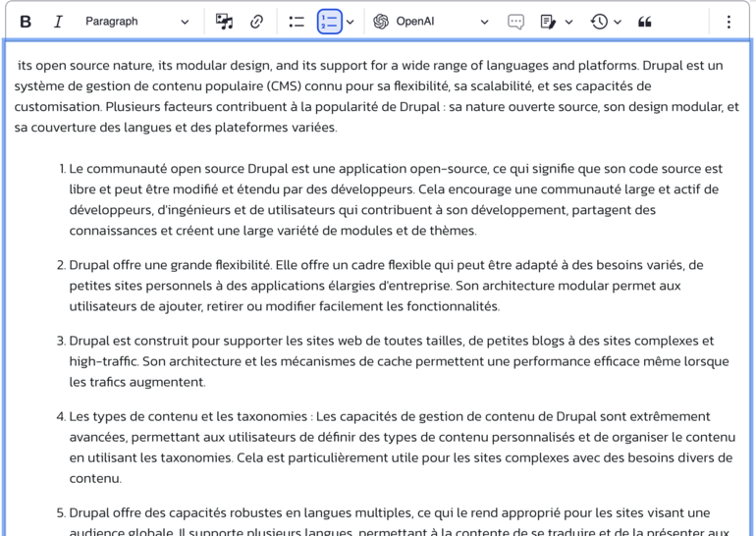Expand the history options arrow

(619, 22)
